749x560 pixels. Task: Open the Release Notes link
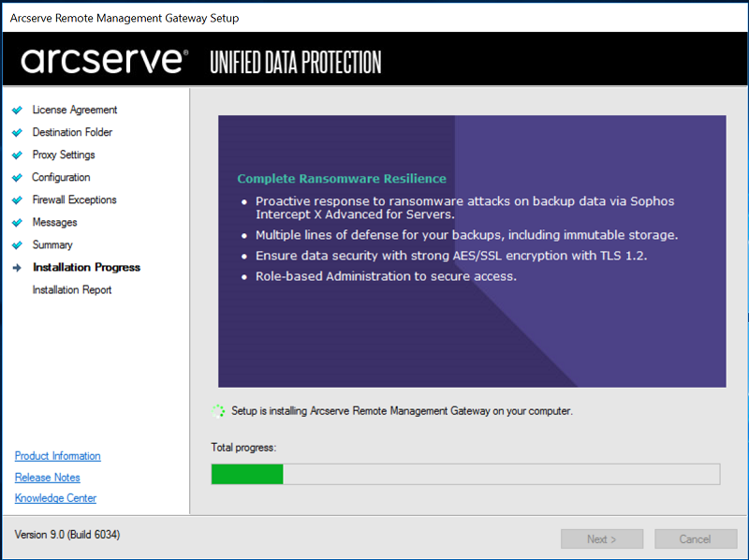pos(48,478)
